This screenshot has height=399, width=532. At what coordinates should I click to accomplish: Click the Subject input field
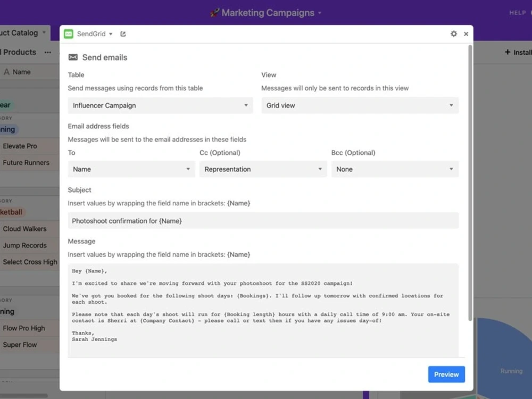[x=263, y=221]
